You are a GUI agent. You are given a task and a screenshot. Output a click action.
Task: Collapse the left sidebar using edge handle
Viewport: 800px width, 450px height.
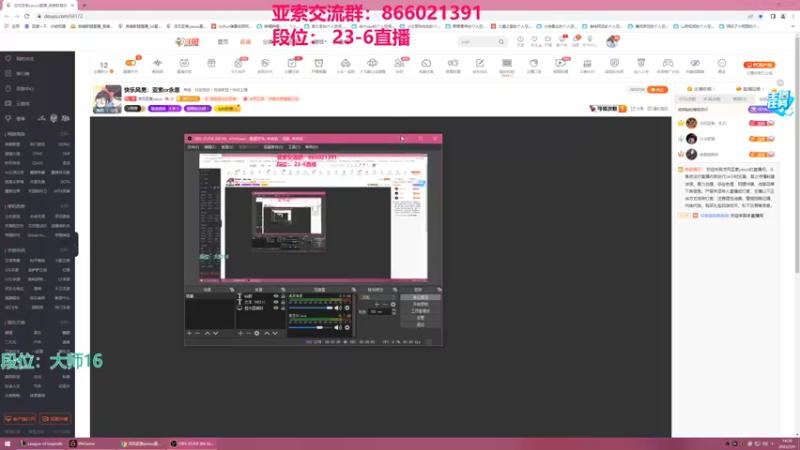click(76, 244)
